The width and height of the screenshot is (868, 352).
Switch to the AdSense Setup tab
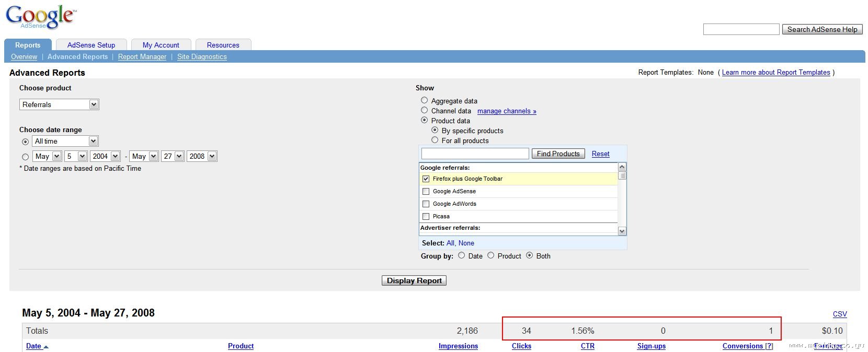(x=92, y=45)
